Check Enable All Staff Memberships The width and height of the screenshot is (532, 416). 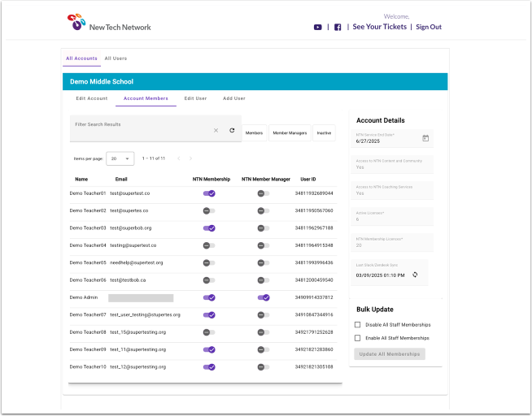358,338
